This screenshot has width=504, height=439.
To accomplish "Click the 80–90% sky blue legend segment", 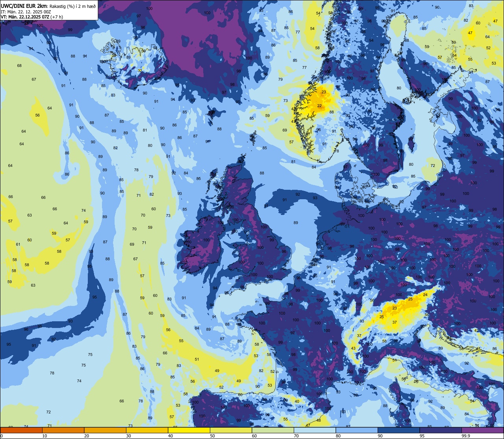I will (x=357, y=430).
